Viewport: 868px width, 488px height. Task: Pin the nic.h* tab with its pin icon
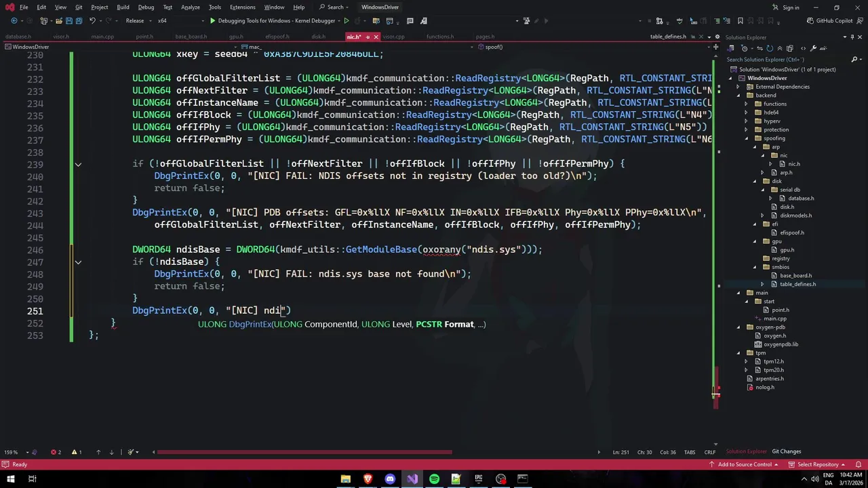click(x=368, y=37)
